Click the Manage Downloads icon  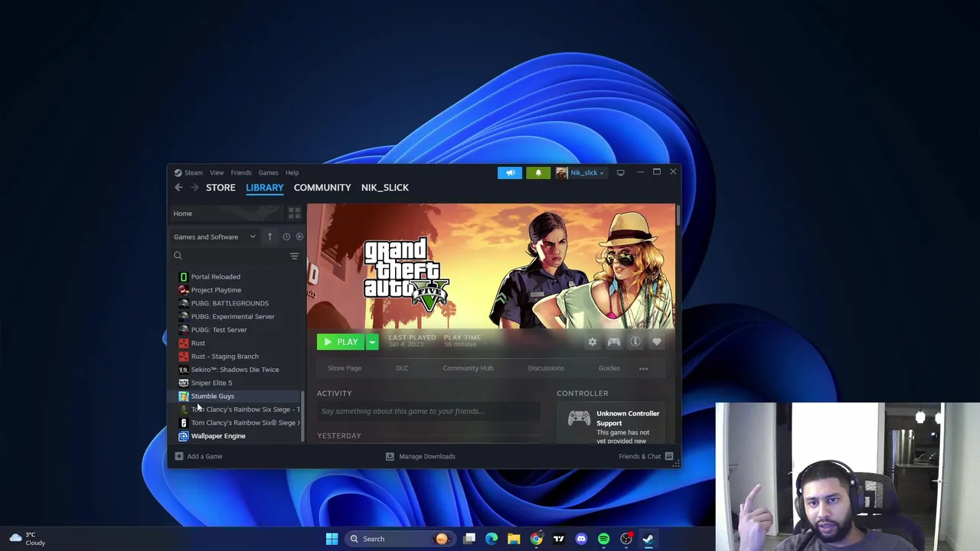[390, 456]
